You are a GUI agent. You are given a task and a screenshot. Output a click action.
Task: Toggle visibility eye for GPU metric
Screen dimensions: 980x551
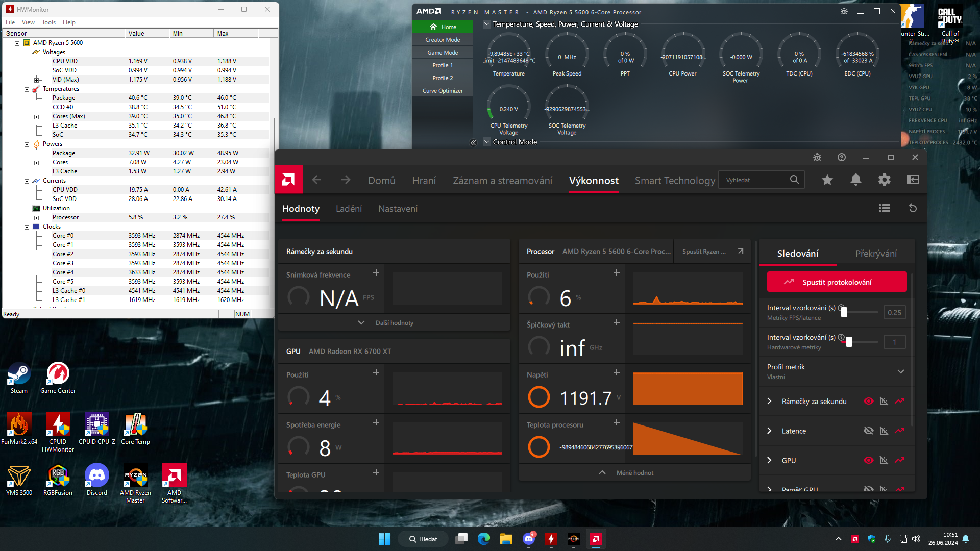coord(868,460)
